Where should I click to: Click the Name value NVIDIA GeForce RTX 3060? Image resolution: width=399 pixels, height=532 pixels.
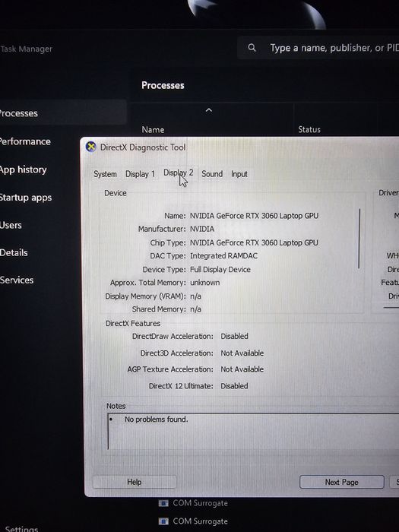click(x=254, y=216)
